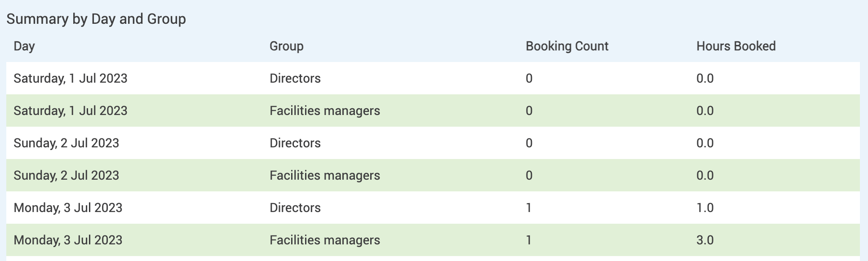Click the Hours Booked column header
Image resolution: width=868 pixels, height=261 pixels.
coord(735,46)
